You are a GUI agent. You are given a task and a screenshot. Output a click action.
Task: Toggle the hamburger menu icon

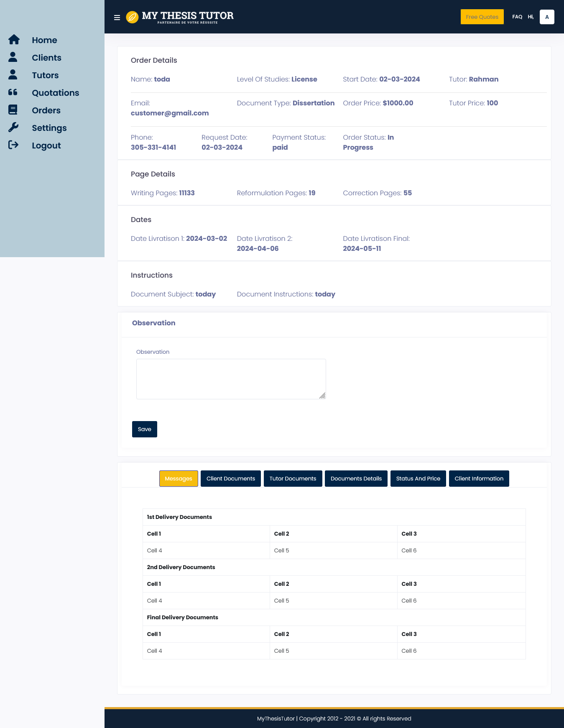tap(117, 18)
